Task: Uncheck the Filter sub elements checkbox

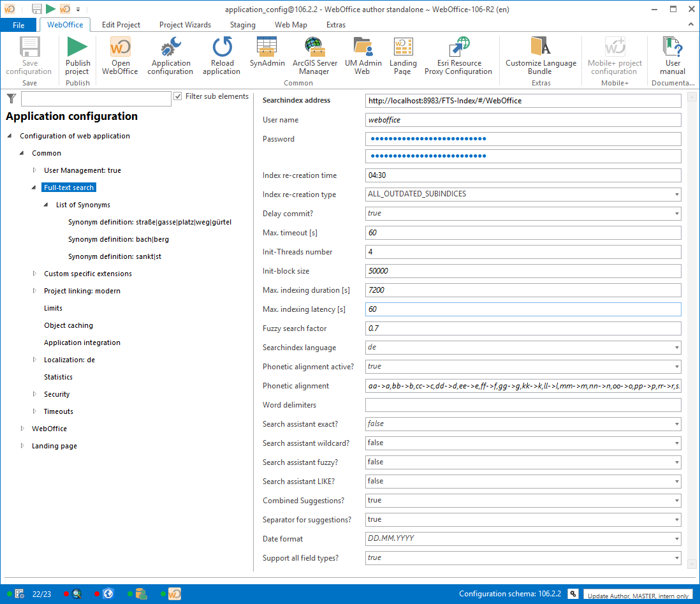Action: [x=177, y=96]
